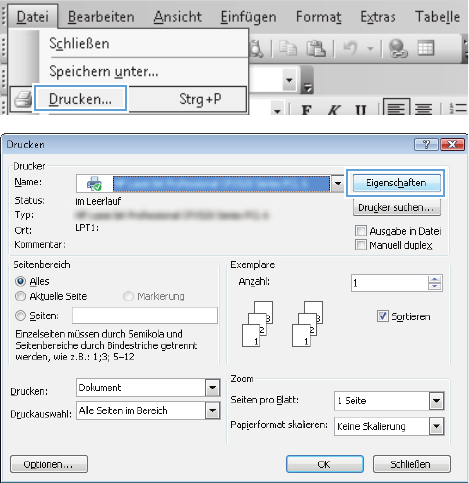
Task: Click the Copy toolbar icon
Action: click(x=288, y=48)
